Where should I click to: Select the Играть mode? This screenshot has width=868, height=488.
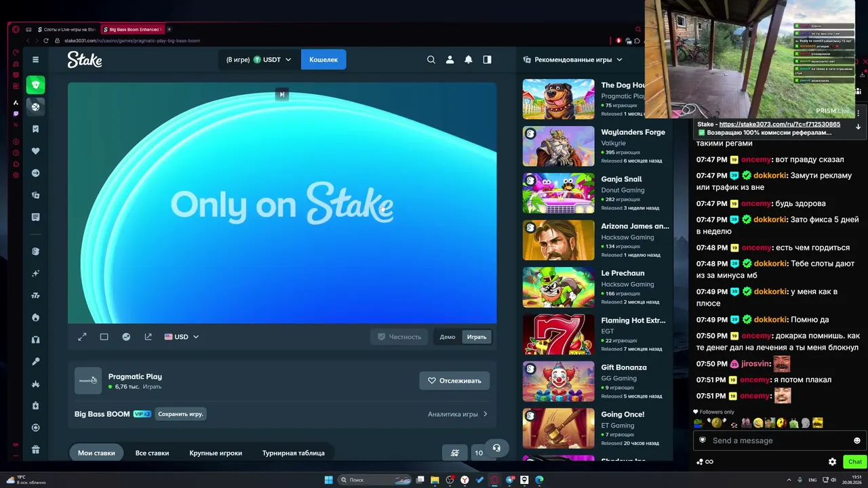coord(477,337)
